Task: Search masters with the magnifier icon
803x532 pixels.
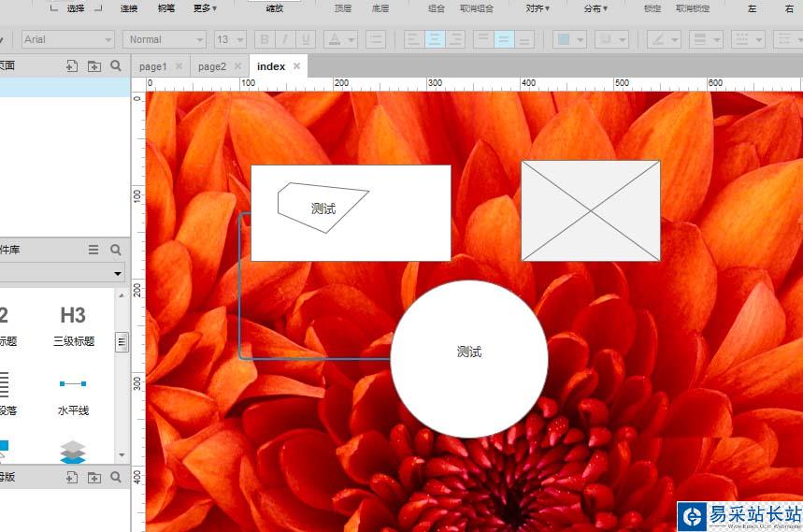Action: tap(116, 477)
